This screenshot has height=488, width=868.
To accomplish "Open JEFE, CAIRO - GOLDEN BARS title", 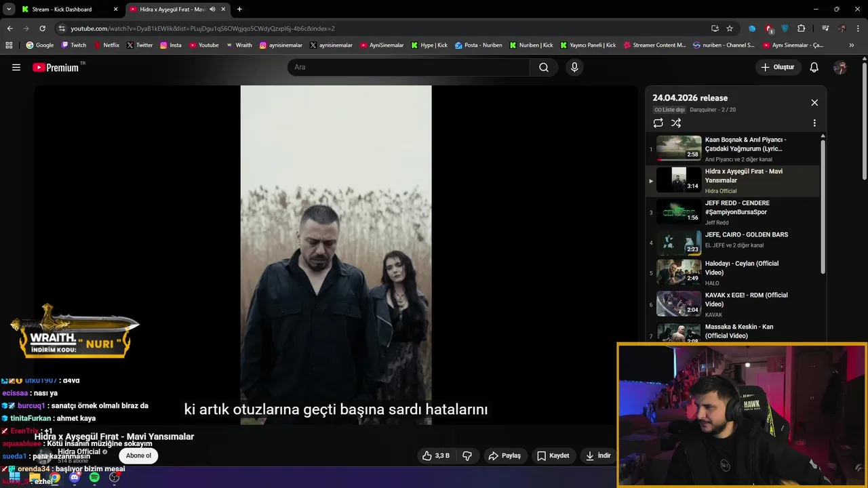I will pos(746,235).
